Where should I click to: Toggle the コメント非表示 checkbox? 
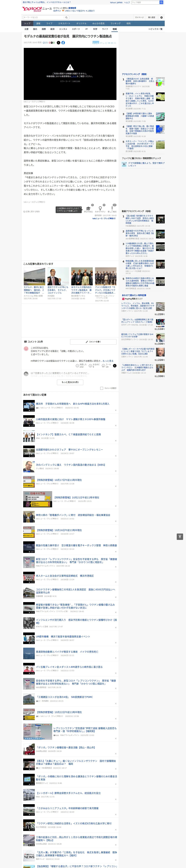click(102, 388)
